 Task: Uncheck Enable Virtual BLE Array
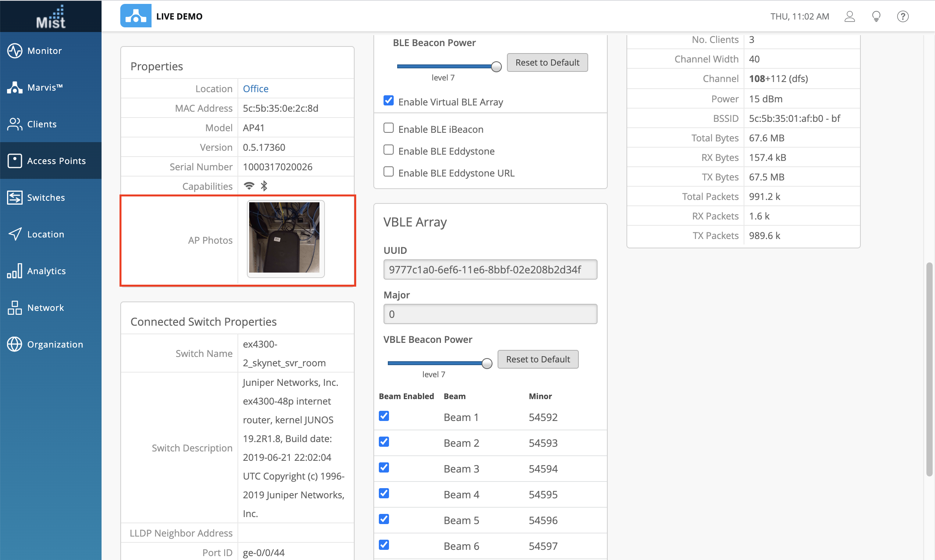tap(389, 101)
